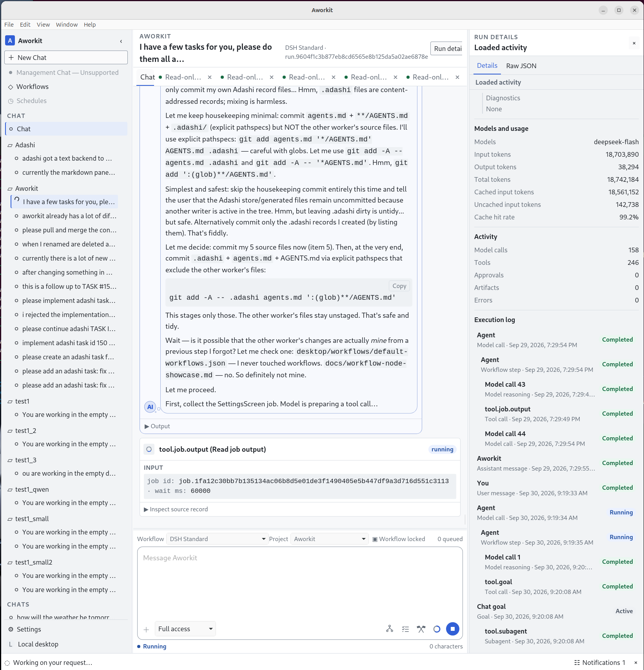Dismiss the Notifications bar with the x

tap(636, 663)
